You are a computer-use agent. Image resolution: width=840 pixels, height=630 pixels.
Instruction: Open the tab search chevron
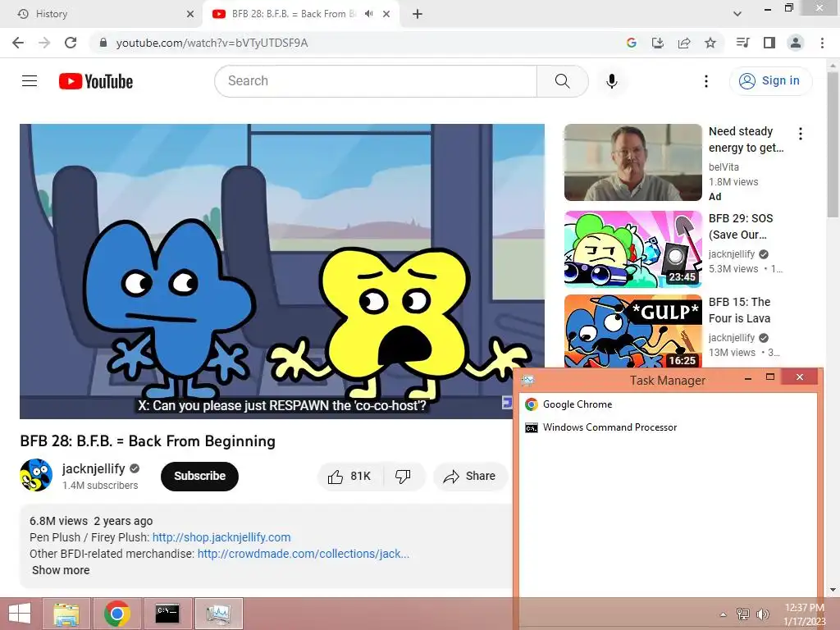737,14
